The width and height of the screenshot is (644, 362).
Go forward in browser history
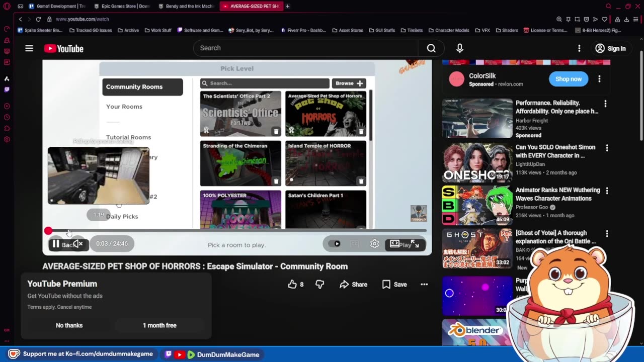29,19
